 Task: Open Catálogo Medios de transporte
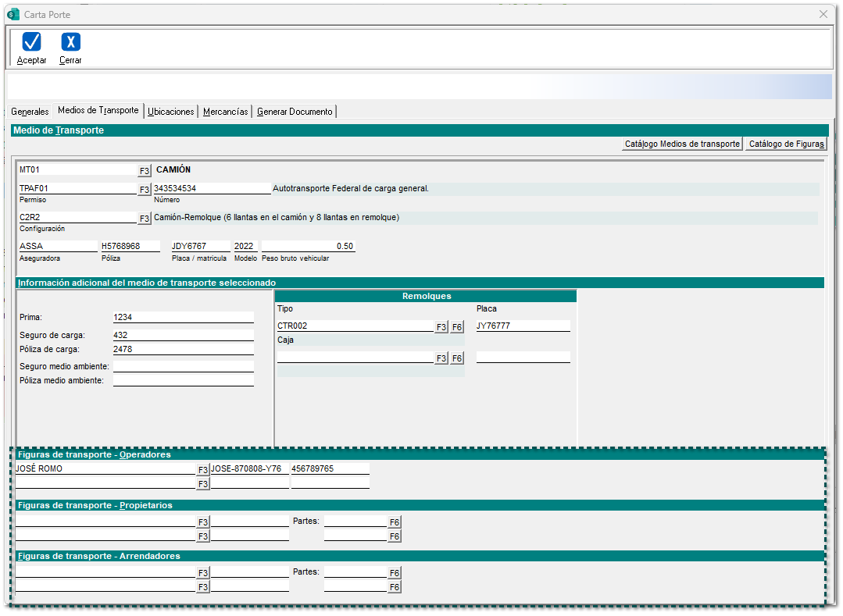click(x=682, y=144)
